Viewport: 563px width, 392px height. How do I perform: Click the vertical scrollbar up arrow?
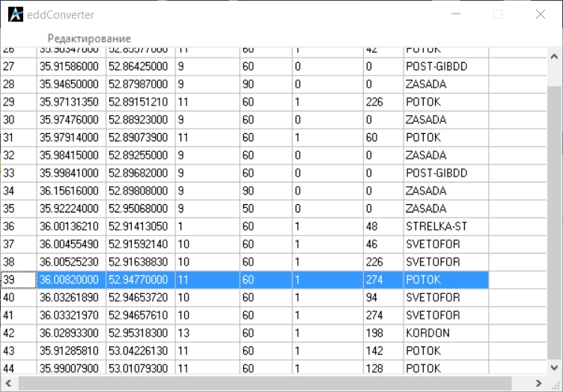click(555, 56)
